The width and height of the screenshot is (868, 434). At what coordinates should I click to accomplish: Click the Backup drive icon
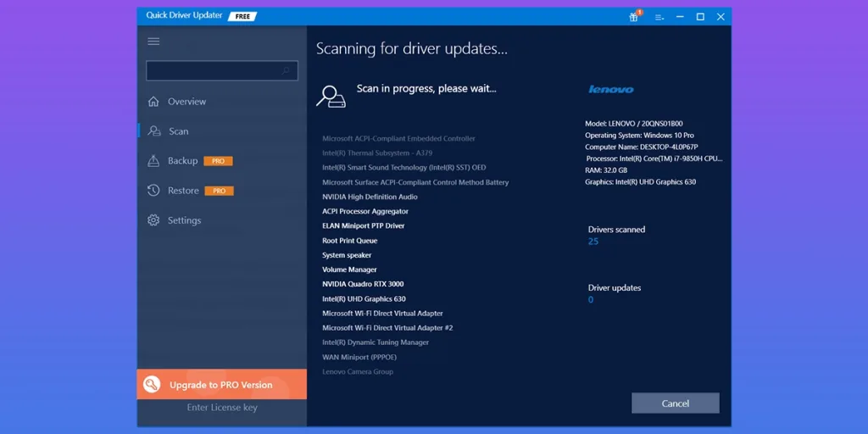153,161
